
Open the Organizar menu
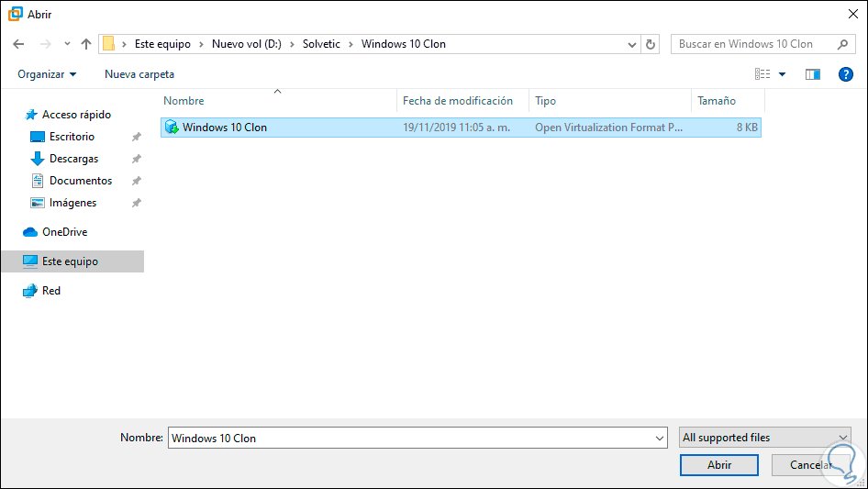pos(47,74)
